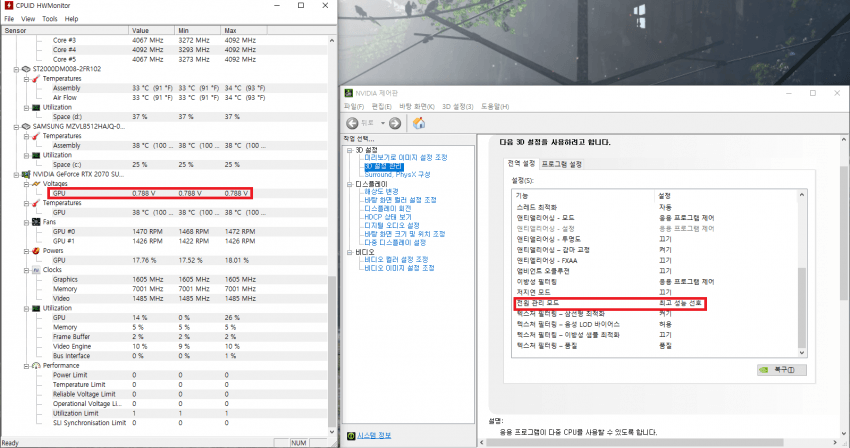The width and height of the screenshot is (850, 448).
Task: Click the Fans icon in HWMonitor
Action: pyautogui.click(x=36, y=222)
